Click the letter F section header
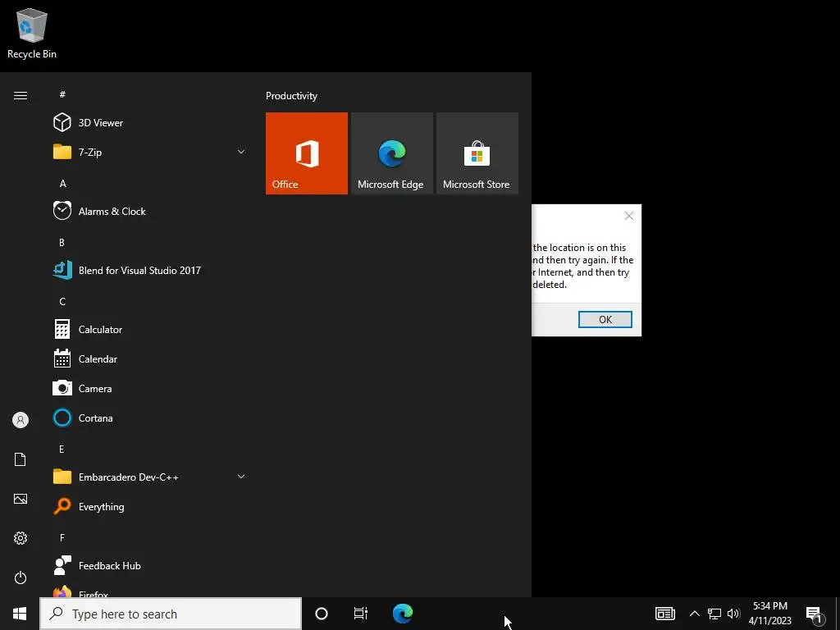Image resolution: width=840 pixels, height=630 pixels. pos(62,537)
